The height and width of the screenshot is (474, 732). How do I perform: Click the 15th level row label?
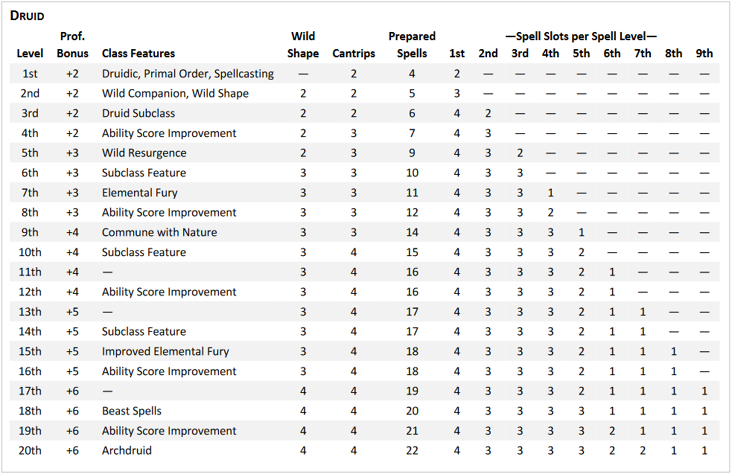pos(30,351)
